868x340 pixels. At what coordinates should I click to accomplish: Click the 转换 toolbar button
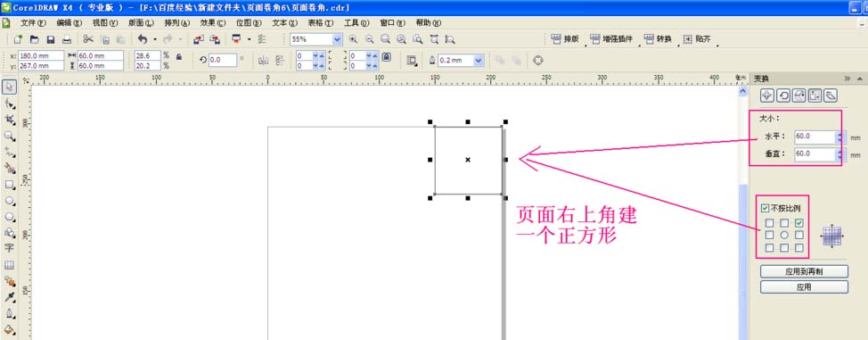(658, 39)
